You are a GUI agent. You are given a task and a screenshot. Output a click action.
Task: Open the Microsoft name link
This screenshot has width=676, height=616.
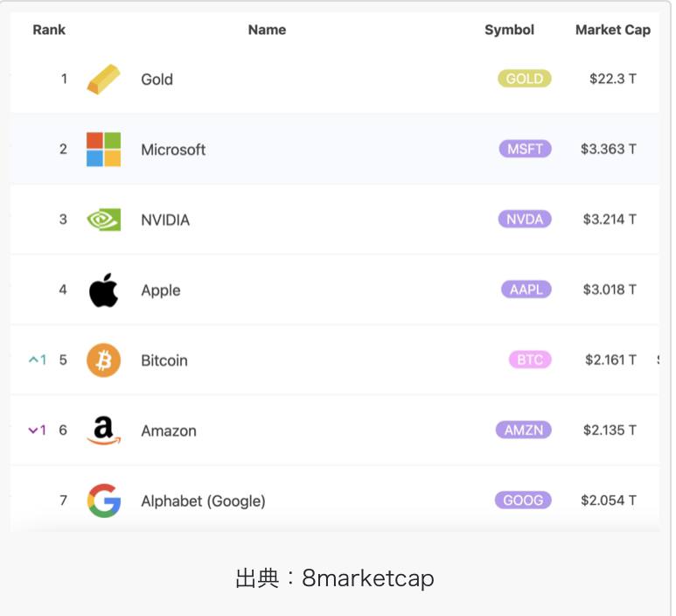tap(173, 150)
